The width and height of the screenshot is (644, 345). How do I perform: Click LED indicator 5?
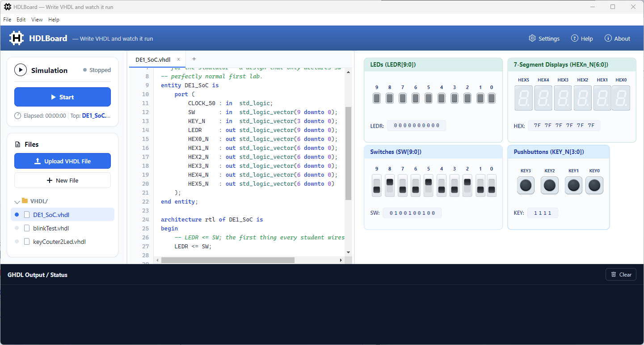tap(429, 98)
